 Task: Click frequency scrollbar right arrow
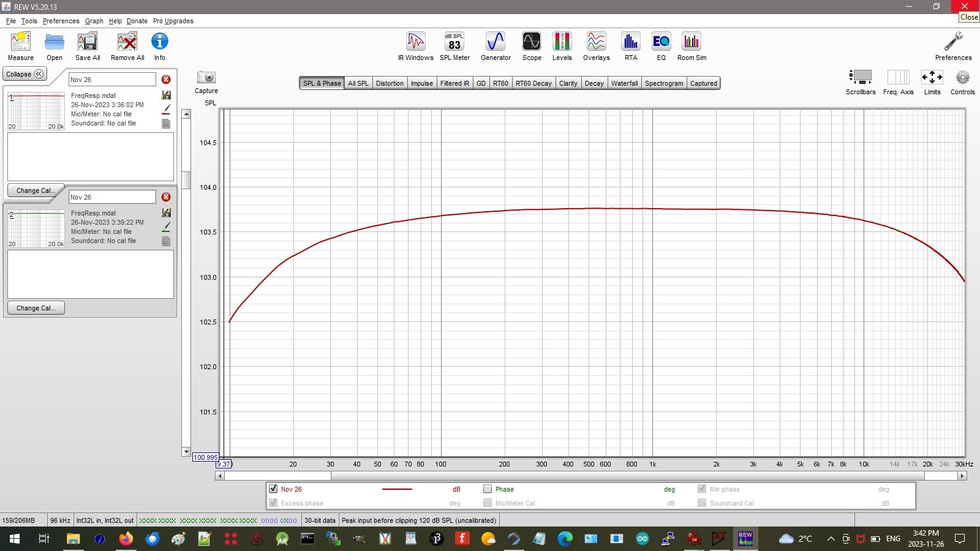pos(962,476)
